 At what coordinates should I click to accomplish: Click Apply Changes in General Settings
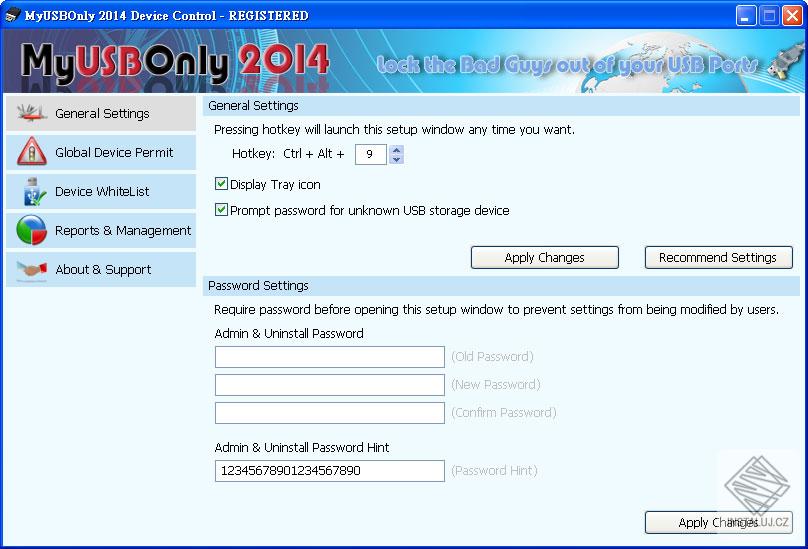(x=545, y=257)
